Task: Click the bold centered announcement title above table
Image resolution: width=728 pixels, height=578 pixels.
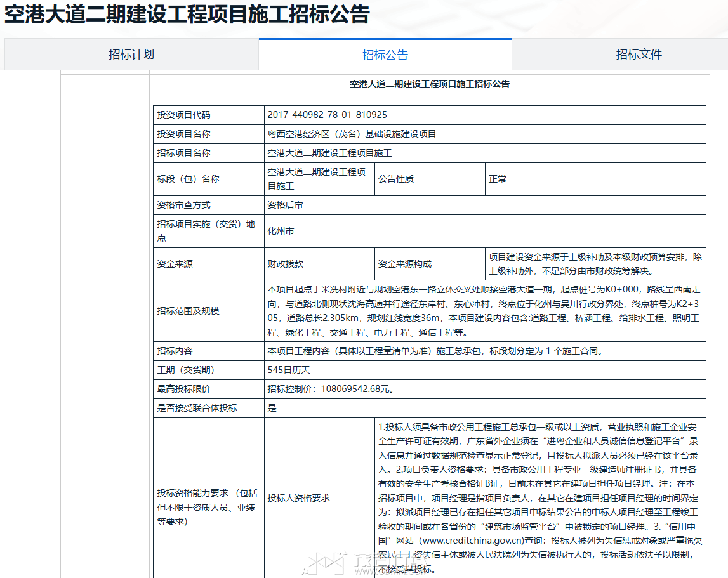Action: [430, 84]
